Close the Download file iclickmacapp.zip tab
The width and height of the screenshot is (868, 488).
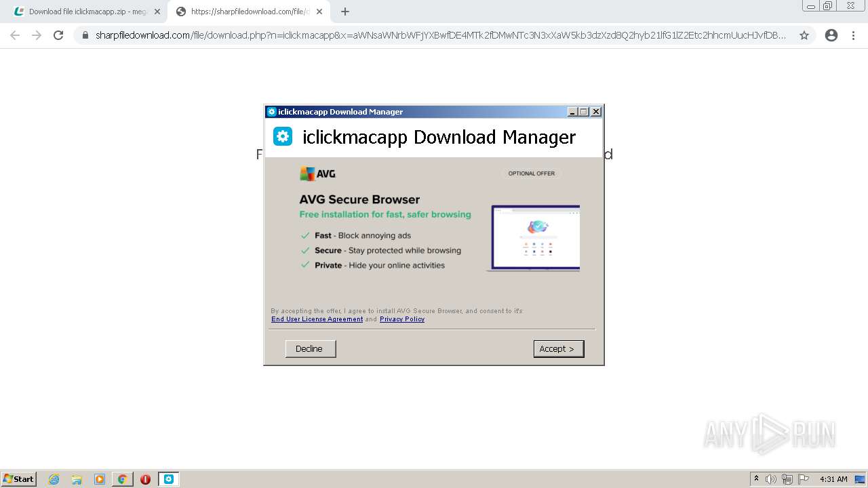[x=157, y=12]
